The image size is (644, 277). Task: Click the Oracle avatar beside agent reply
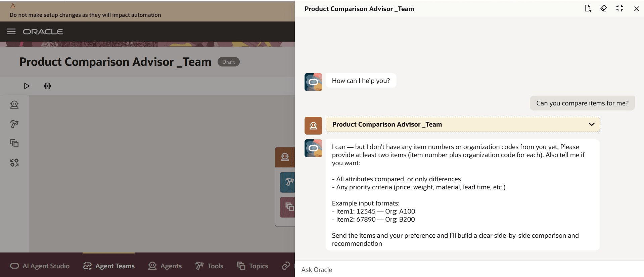tap(313, 148)
